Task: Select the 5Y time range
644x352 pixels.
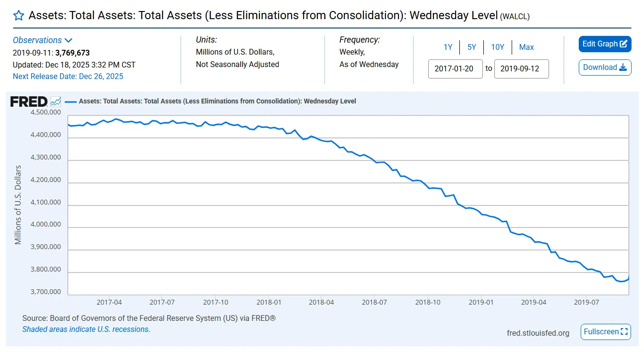Action: (x=472, y=47)
